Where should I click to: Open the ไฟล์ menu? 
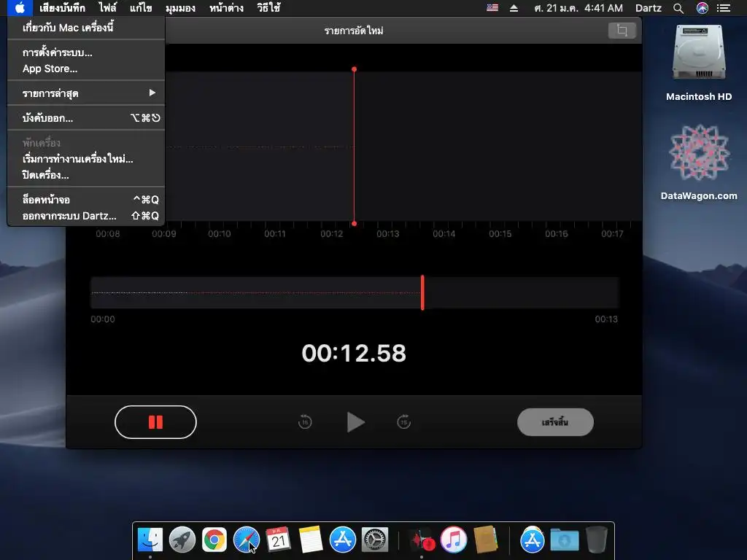(x=108, y=8)
